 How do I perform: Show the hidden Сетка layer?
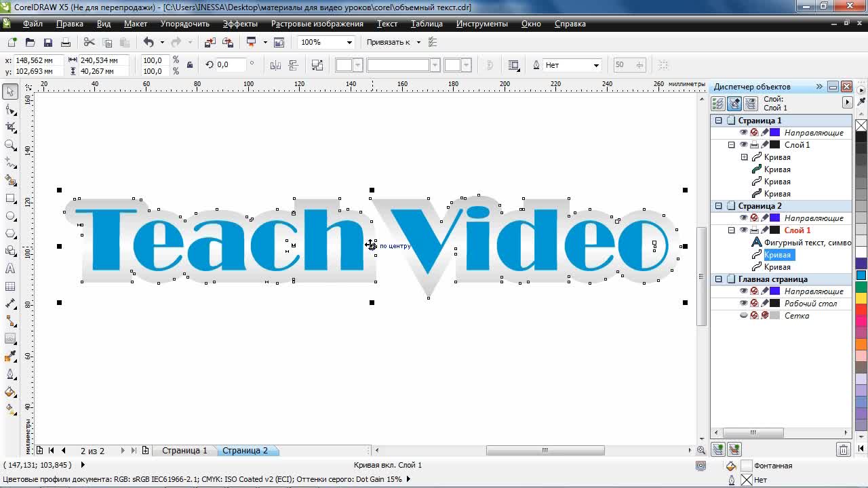(x=743, y=316)
